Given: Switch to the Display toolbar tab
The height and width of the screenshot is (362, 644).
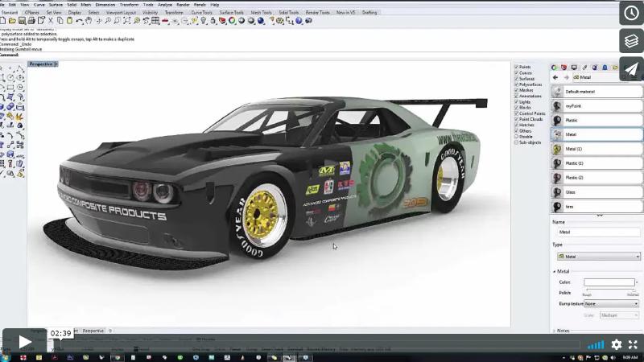Looking at the screenshot, I should (74, 13).
